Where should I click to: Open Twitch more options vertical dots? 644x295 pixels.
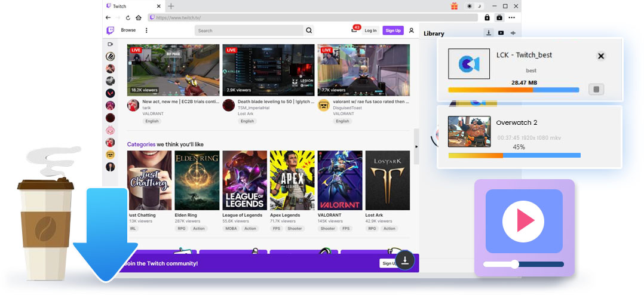pos(146,30)
